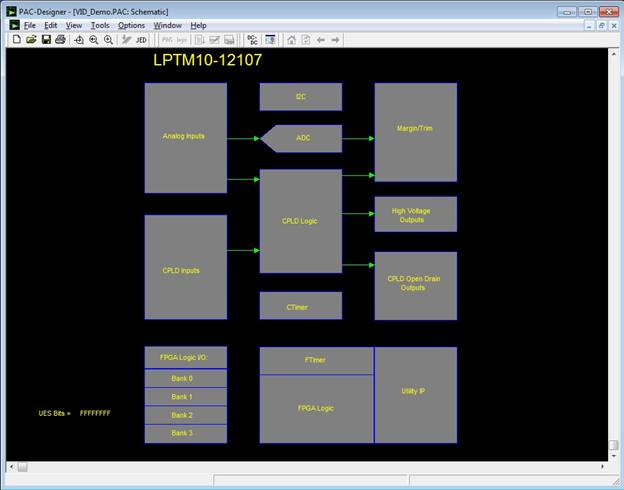Screen dimensions: 624x490
Task: Click the grayed logic toolbar icon
Action: click(182, 40)
